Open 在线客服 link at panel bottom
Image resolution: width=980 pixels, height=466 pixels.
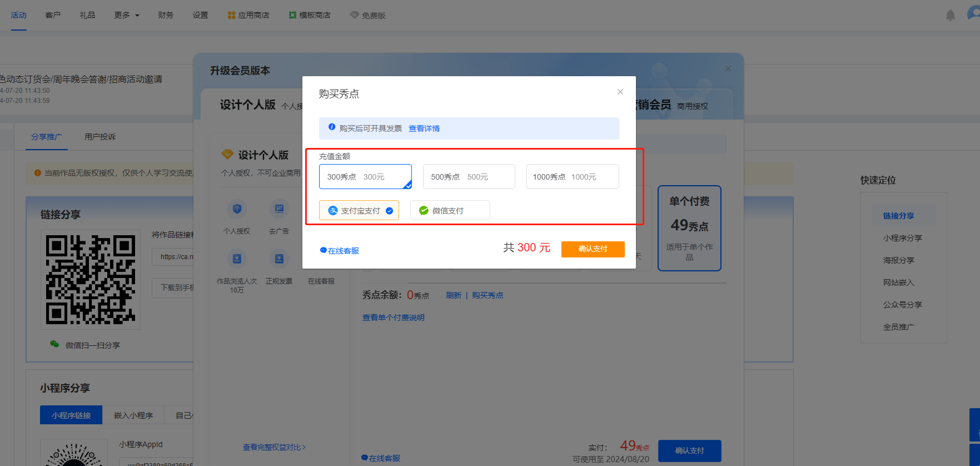pyautogui.click(x=381, y=458)
